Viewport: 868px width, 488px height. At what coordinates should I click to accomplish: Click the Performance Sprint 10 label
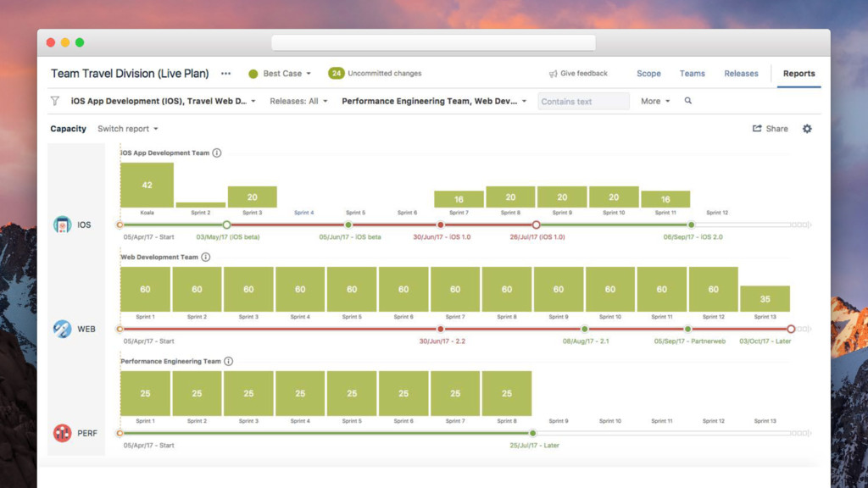pos(610,421)
